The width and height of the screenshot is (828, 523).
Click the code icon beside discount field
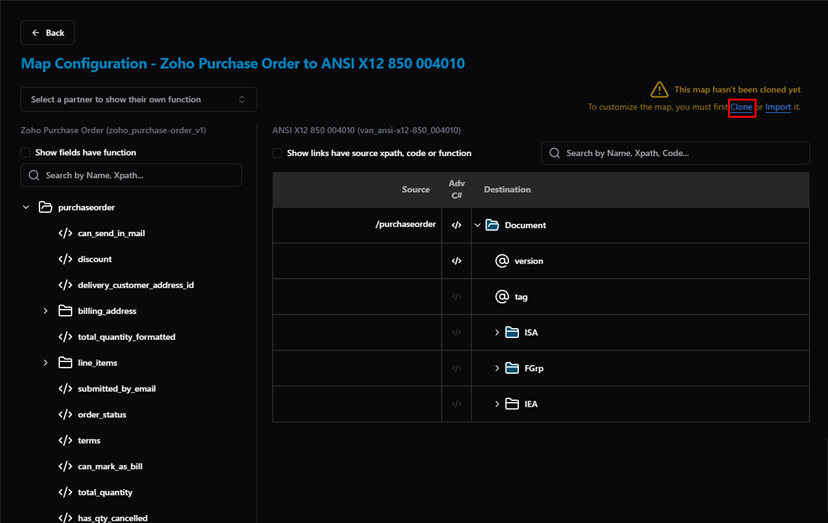[65, 259]
